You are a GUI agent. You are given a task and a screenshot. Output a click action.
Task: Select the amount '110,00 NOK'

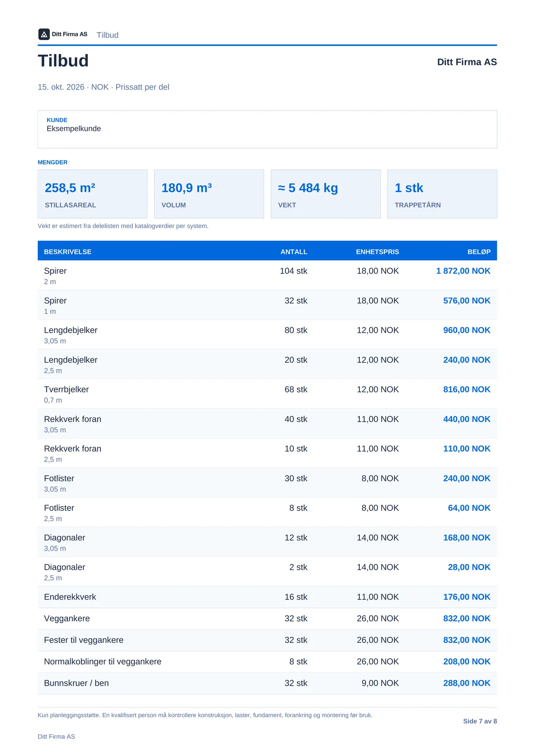coord(467,449)
